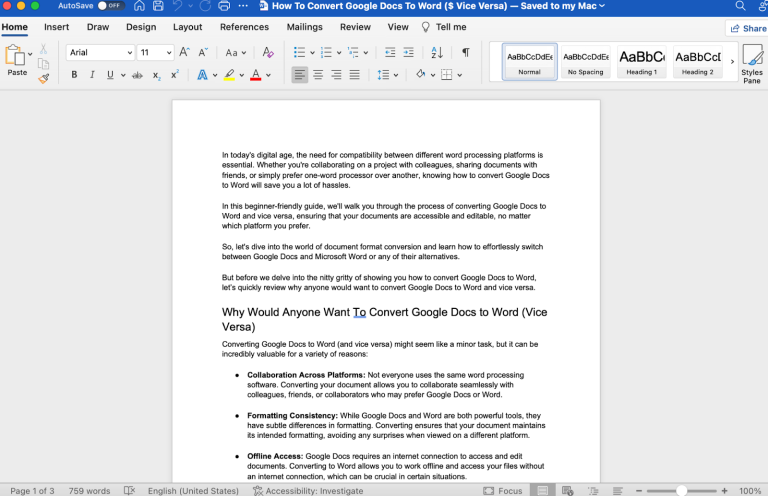Viewport: 768px width, 496px height.
Task: Toggle show paragraph marks
Action: click(466, 52)
